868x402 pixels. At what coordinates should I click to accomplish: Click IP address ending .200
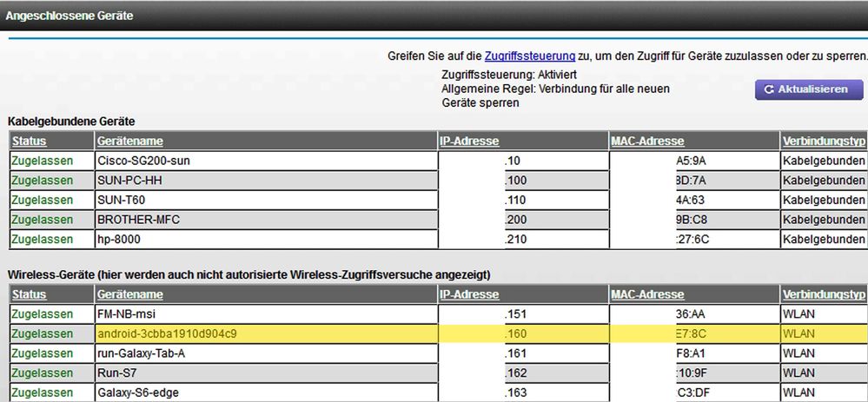pyautogui.click(x=515, y=220)
